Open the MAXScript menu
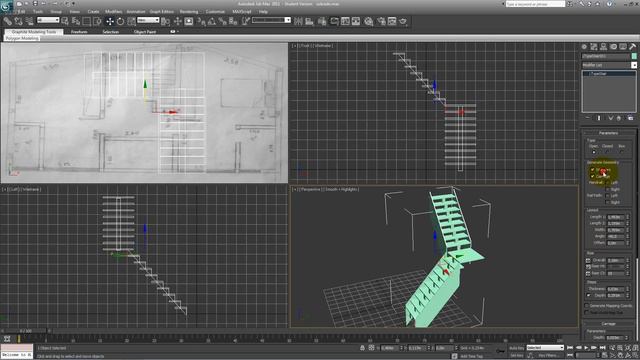The height and width of the screenshot is (360, 640). click(242, 12)
